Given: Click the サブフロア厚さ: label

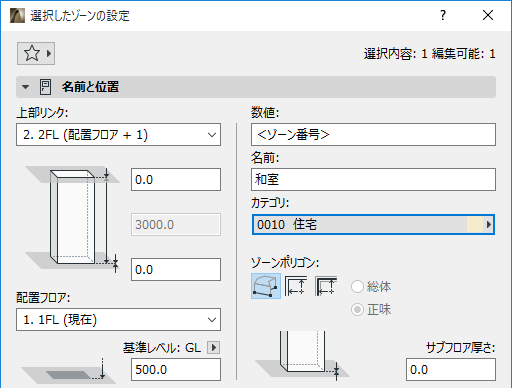Looking at the screenshot, I should pyautogui.click(x=461, y=348).
